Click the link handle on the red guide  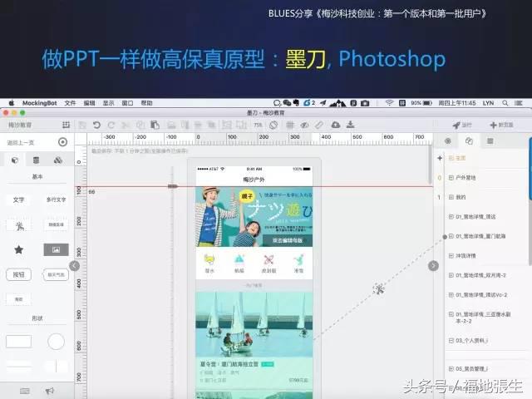coord(173,186)
